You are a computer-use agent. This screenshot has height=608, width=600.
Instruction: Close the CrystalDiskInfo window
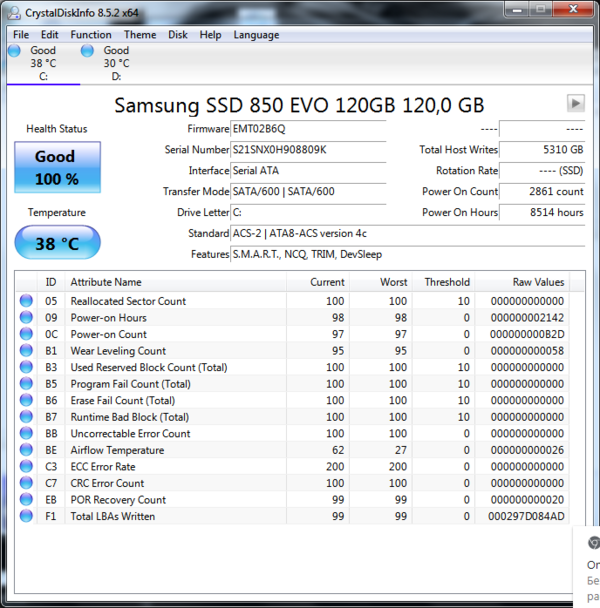pos(574,10)
